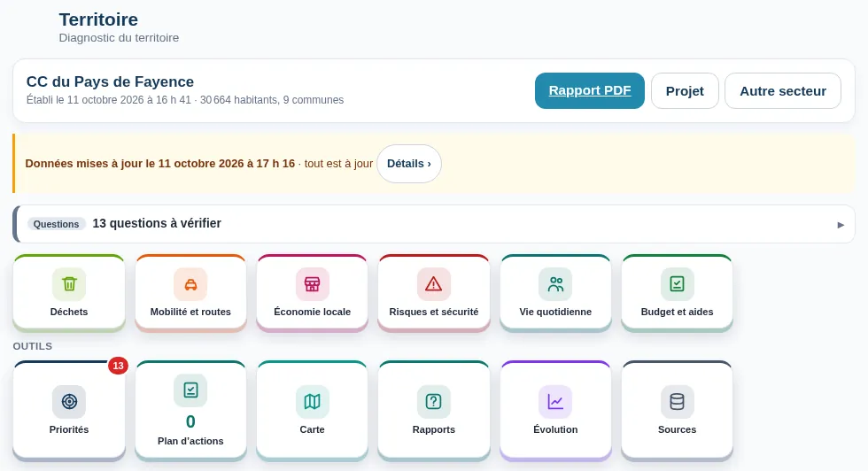Open the Rapports question mark icon
Screen dimensions: 868x471
click(x=433, y=401)
